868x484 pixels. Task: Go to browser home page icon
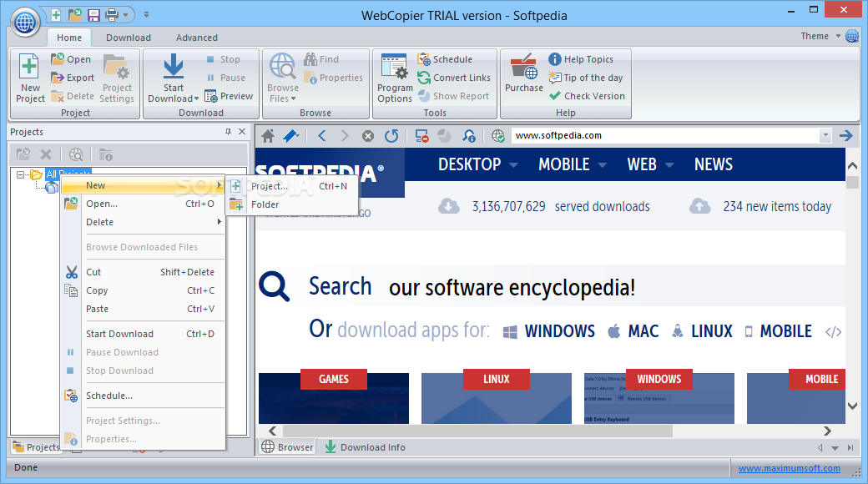[x=268, y=136]
